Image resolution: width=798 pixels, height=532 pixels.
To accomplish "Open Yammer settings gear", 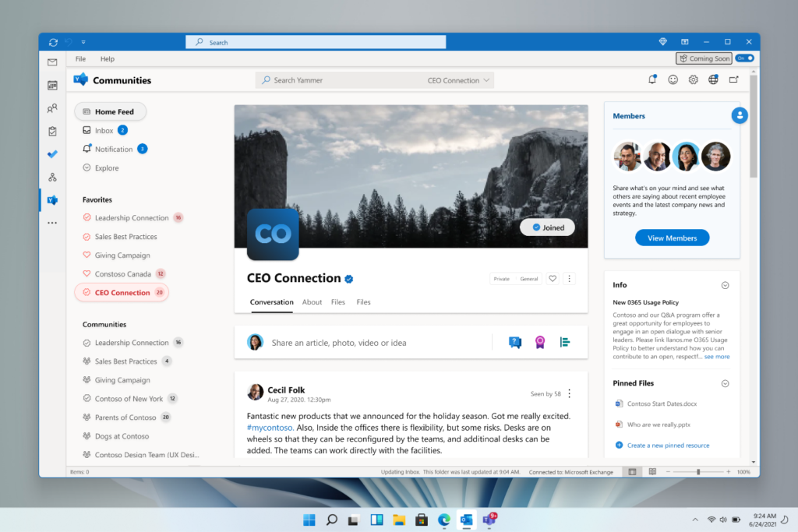I will (693, 79).
